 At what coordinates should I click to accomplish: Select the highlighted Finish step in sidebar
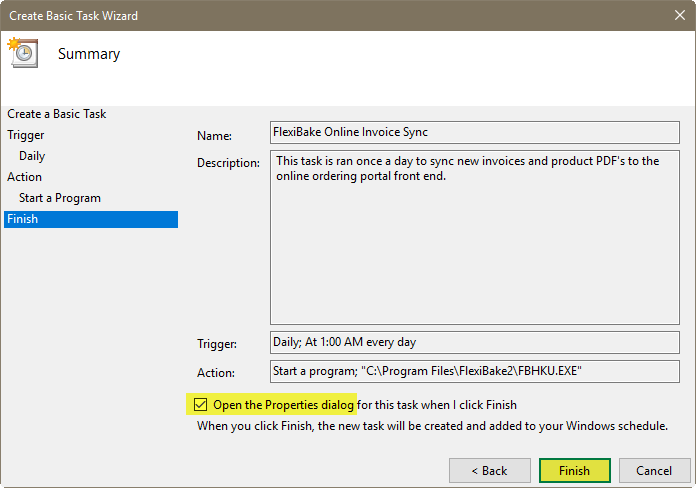[91, 219]
